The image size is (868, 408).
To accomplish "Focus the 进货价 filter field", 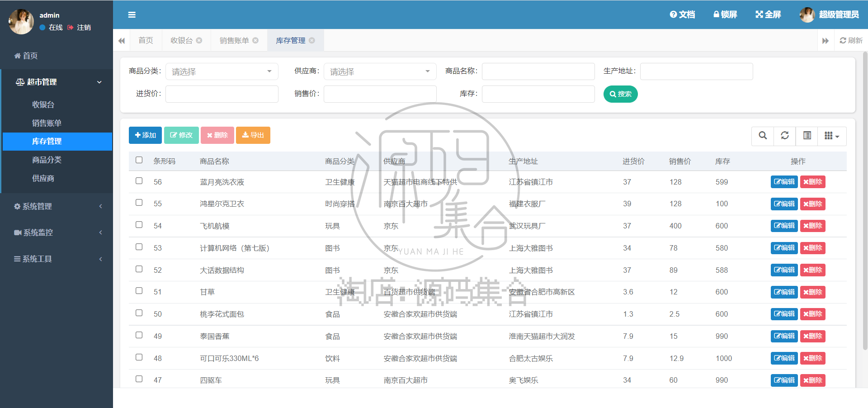I will (222, 94).
